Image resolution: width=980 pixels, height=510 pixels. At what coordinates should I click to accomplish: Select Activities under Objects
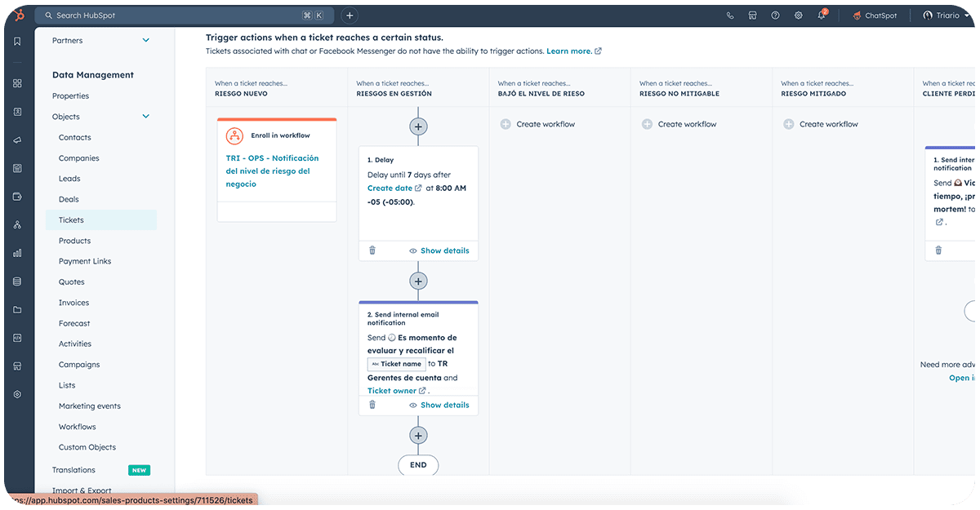click(75, 344)
